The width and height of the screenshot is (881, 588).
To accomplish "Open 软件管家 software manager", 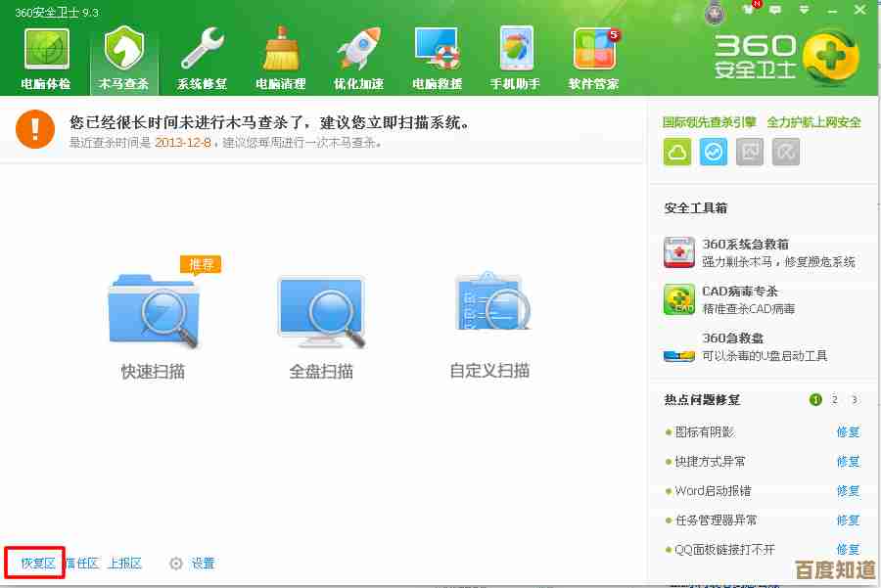I will pos(594,59).
